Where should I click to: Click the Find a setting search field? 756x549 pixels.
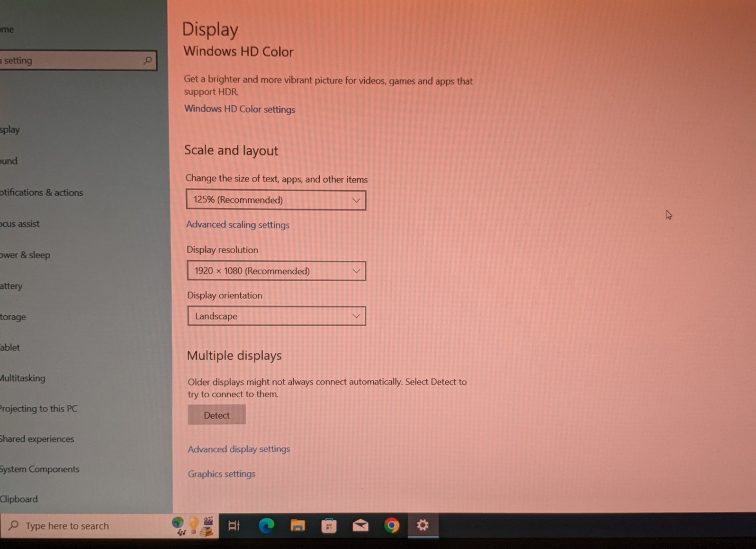coord(78,60)
